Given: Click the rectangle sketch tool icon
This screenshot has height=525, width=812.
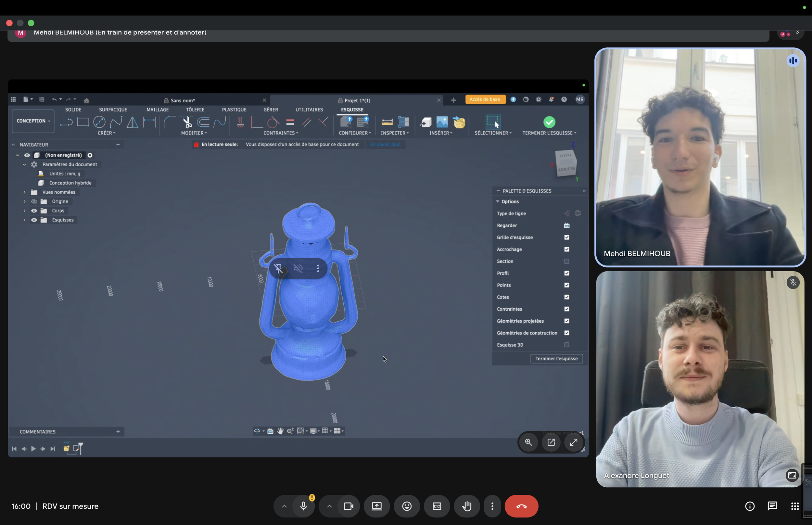Looking at the screenshot, I should (82, 122).
